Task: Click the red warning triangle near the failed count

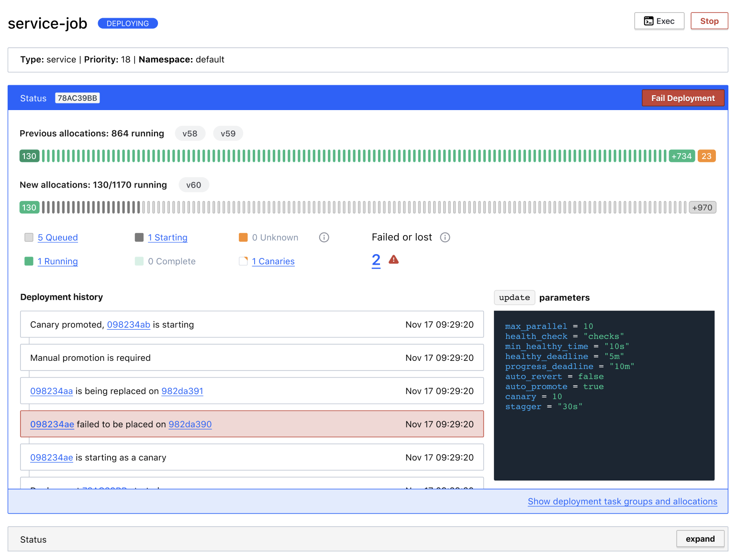Action: [393, 259]
